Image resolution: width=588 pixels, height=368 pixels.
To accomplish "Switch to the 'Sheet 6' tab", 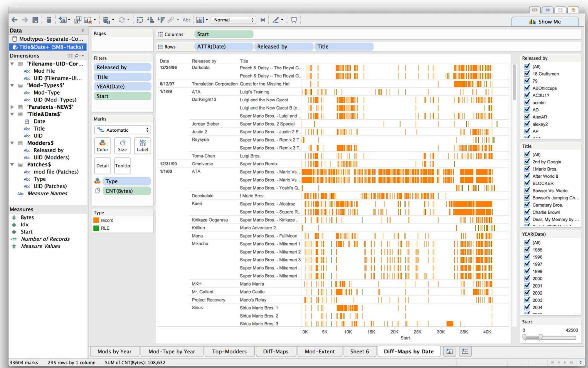I will tap(359, 351).
